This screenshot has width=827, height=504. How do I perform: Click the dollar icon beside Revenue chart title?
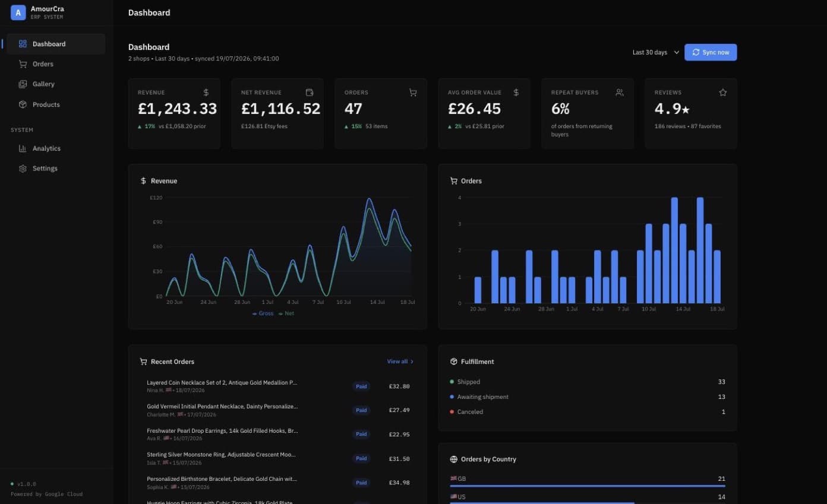(143, 181)
